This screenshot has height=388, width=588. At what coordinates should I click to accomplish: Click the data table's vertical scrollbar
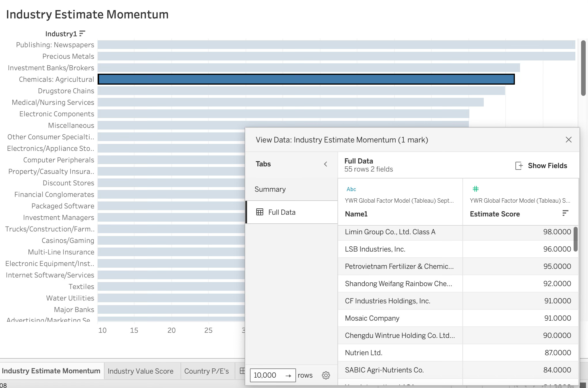576,239
